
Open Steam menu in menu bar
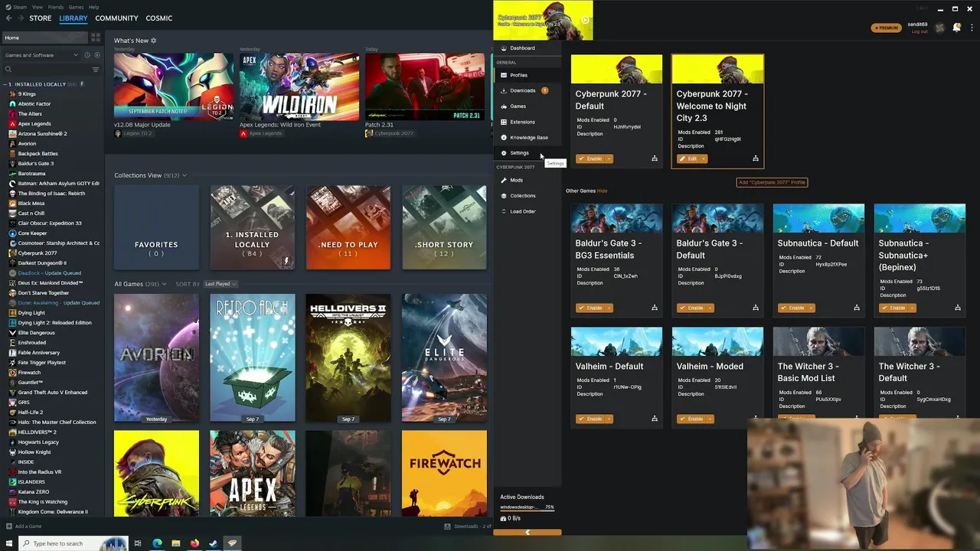pos(19,7)
